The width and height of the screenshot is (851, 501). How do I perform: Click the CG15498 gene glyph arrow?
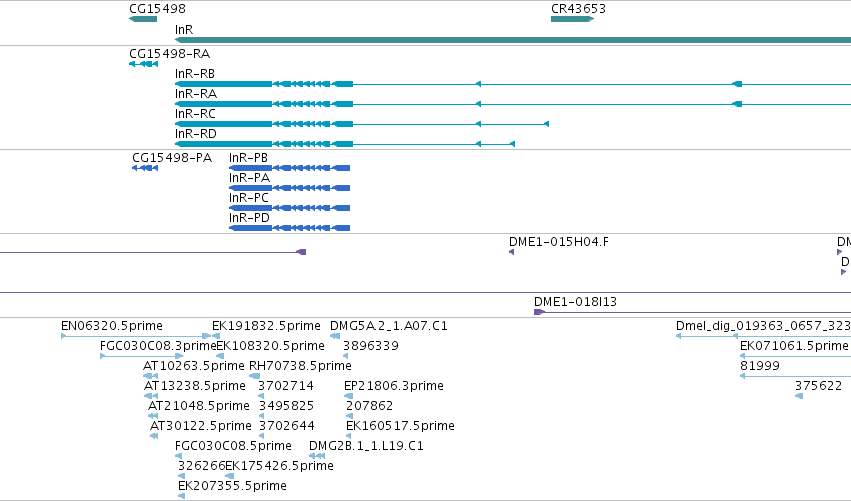tap(143, 19)
